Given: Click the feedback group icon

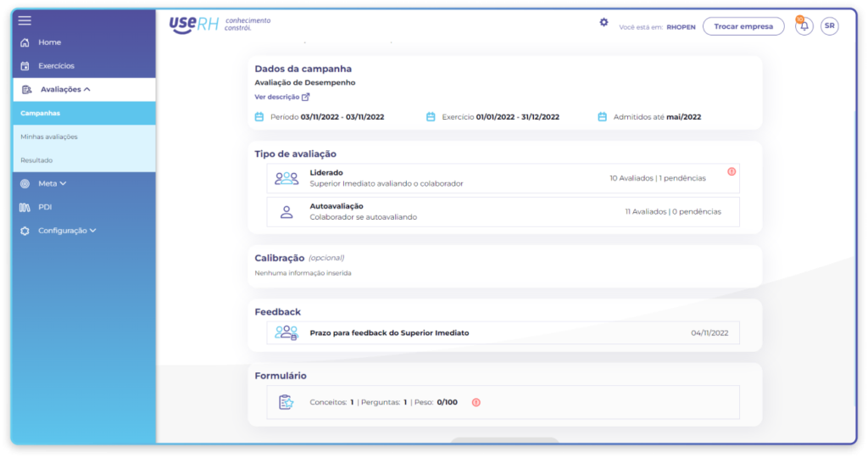Looking at the screenshot, I should point(287,332).
